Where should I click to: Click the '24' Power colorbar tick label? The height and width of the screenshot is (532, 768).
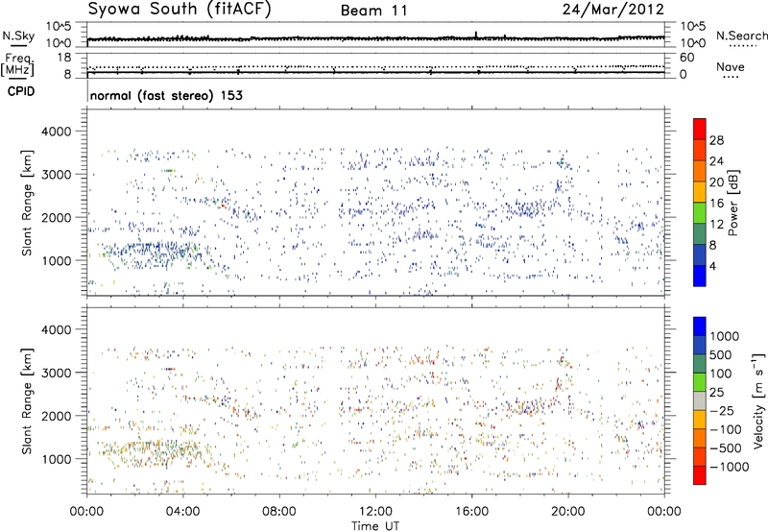(x=716, y=161)
